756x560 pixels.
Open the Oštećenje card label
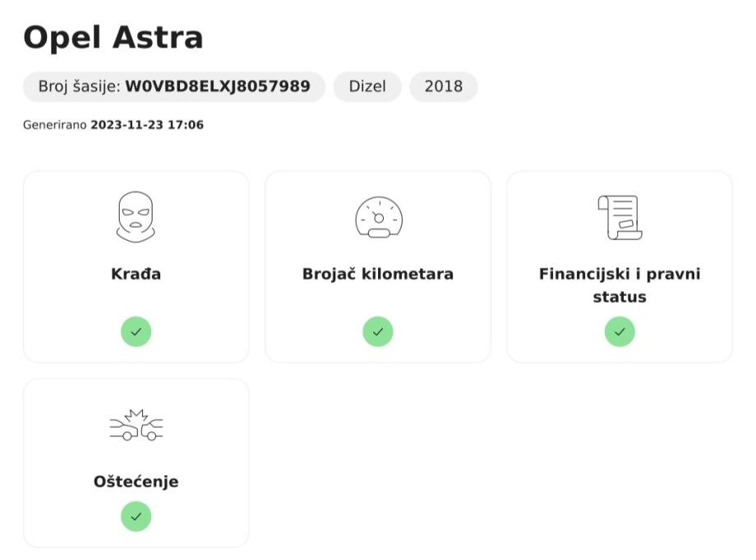136,481
